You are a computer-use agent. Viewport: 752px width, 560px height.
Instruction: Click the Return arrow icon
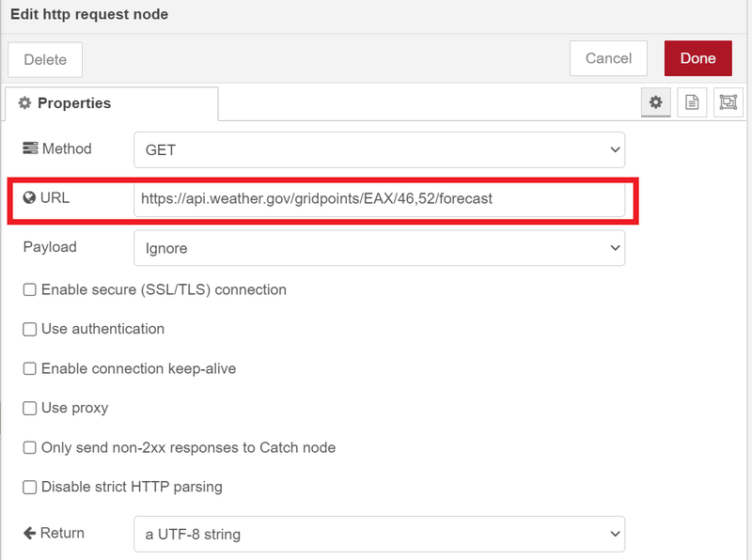point(29,534)
